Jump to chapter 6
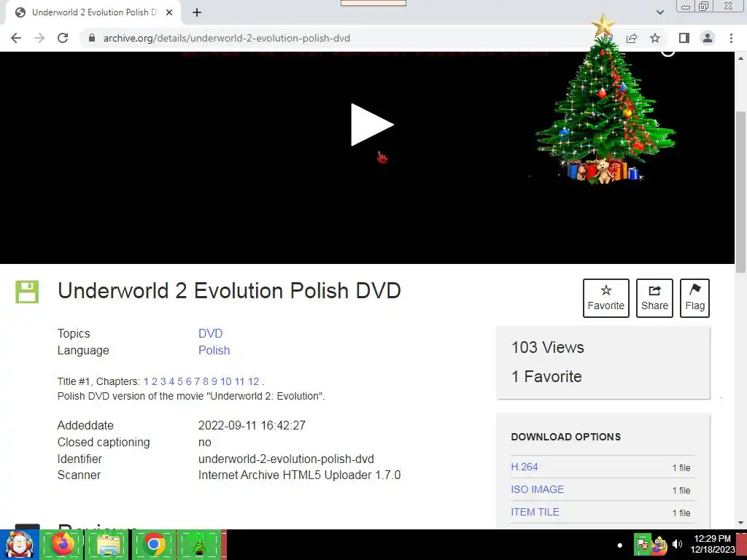The image size is (747, 560). (189, 381)
